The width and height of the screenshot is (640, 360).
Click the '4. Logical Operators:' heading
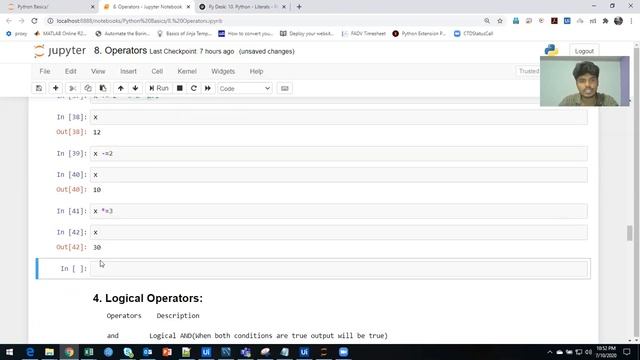click(x=148, y=298)
